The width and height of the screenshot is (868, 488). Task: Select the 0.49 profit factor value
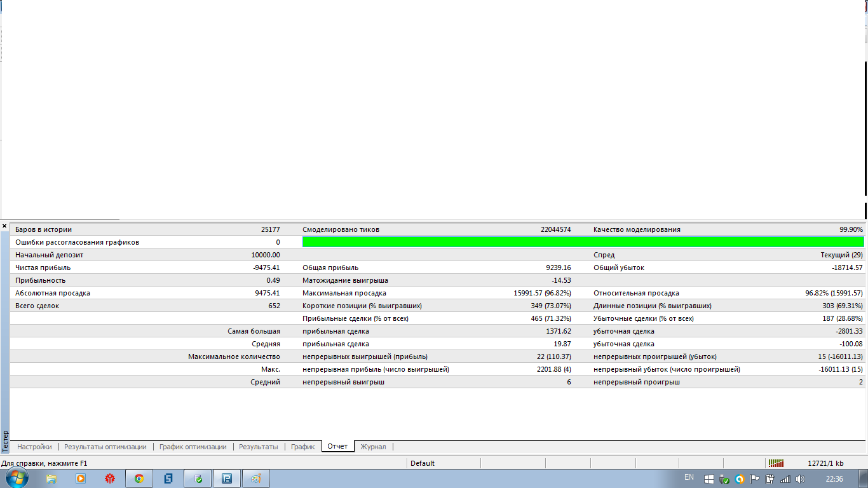tap(273, 280)
